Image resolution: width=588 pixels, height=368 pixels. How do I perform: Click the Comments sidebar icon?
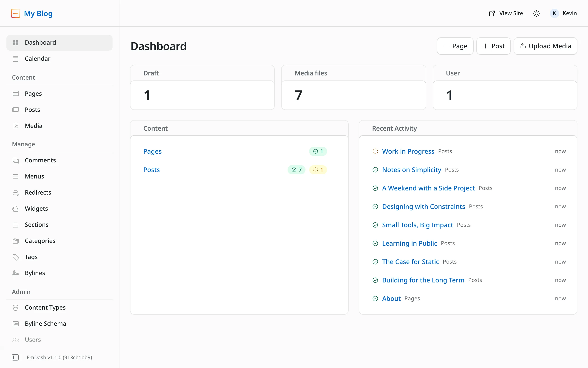(16, 160)
